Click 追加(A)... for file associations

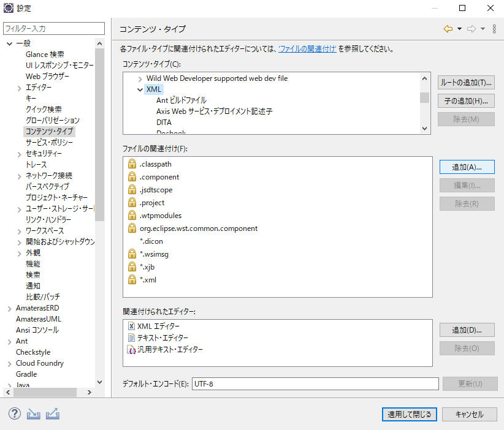(x=467, y=167)
